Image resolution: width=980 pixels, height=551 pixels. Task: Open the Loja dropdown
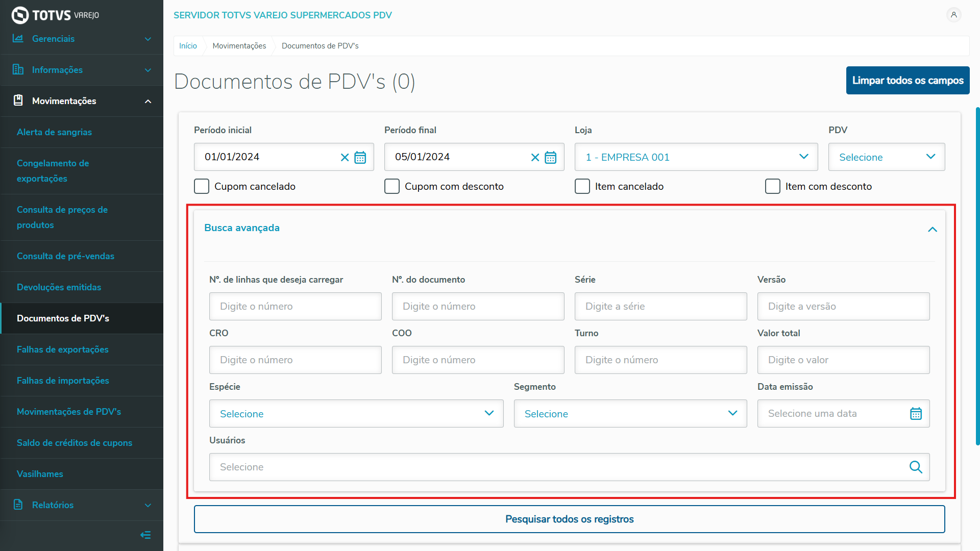tap(696, 157)
